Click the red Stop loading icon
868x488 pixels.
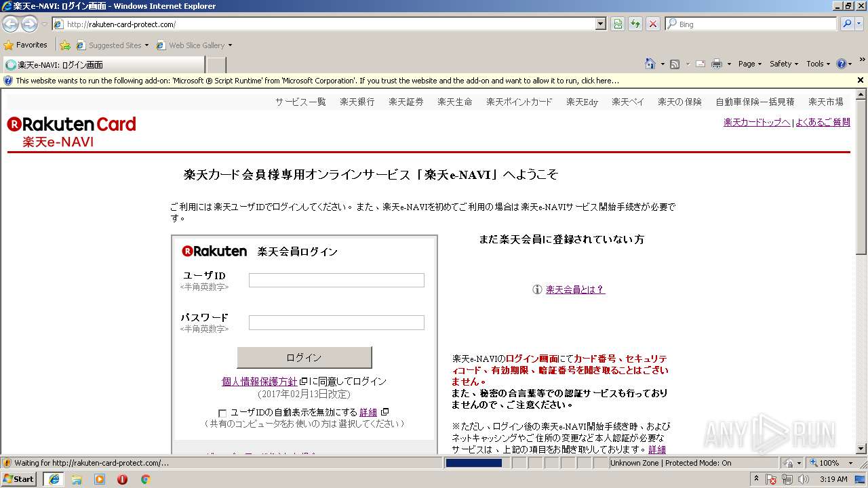653,24
